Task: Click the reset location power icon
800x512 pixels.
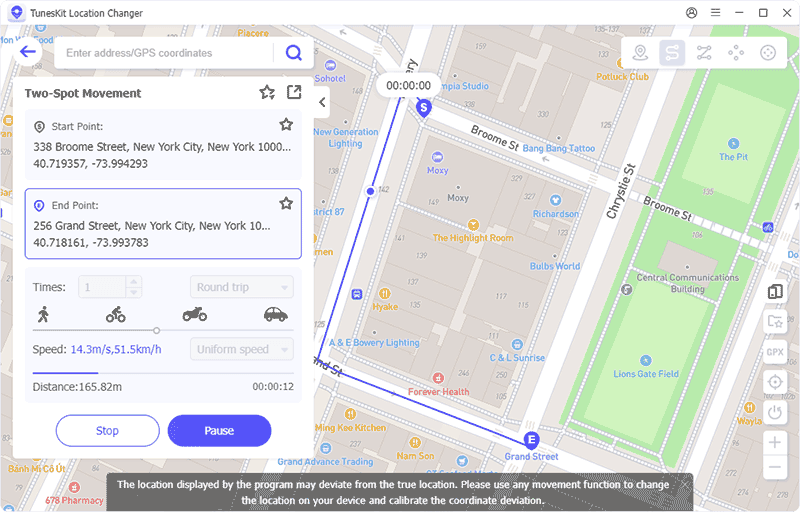Action: point(775,412)
